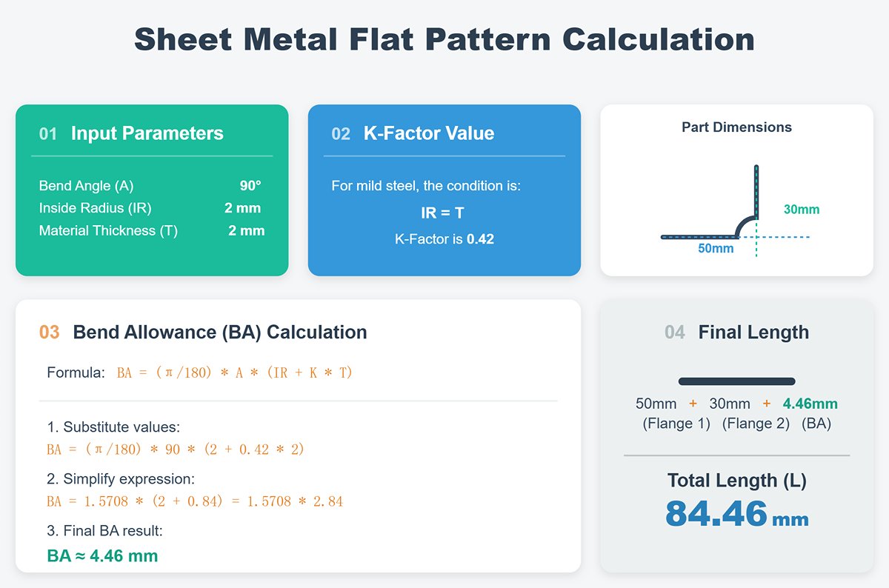Image resolution: width=889 pixels, height=588 pixels.
Task: Click the Input Parameters heading
Action: [147, 134]
